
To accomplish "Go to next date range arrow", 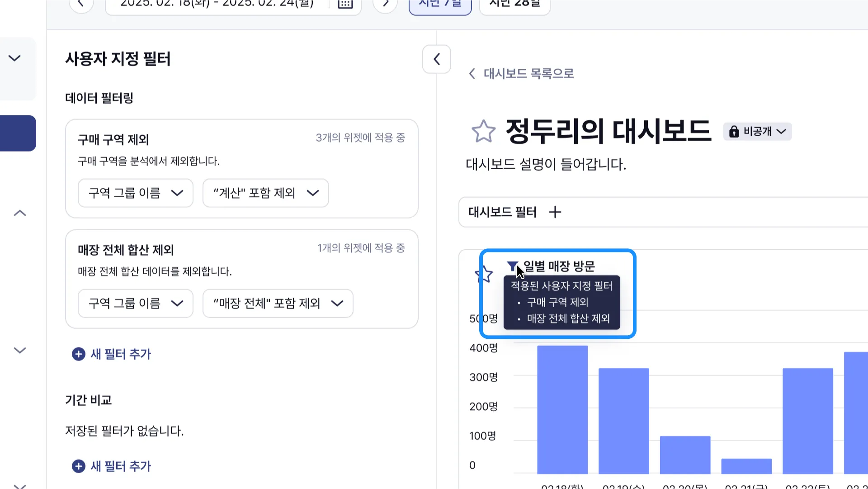I will point(385,4).
